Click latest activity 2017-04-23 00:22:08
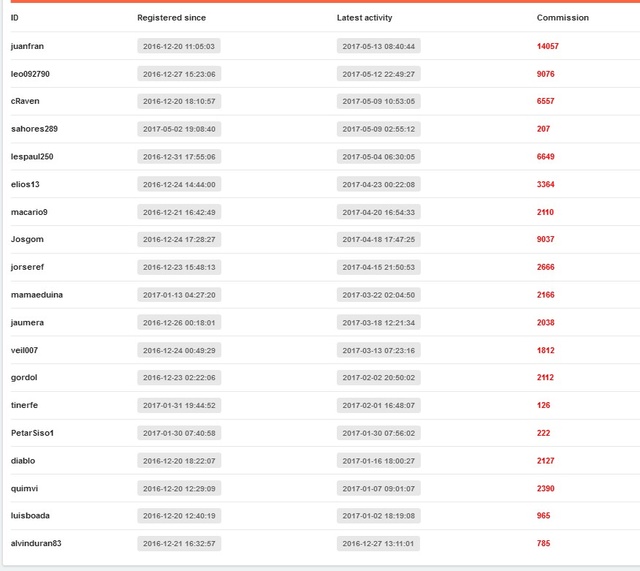This screenshot has height=571, width=640. [x=379, y=184]
